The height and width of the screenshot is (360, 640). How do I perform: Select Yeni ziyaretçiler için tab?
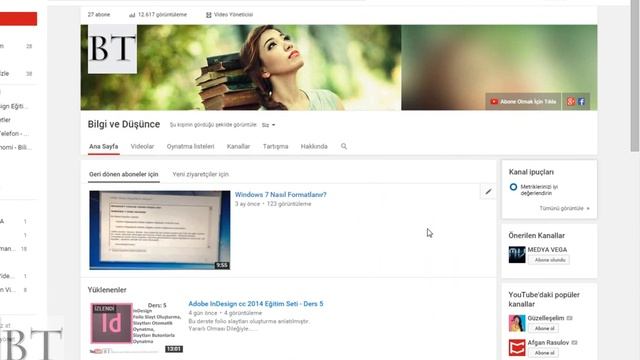(200, 174)
